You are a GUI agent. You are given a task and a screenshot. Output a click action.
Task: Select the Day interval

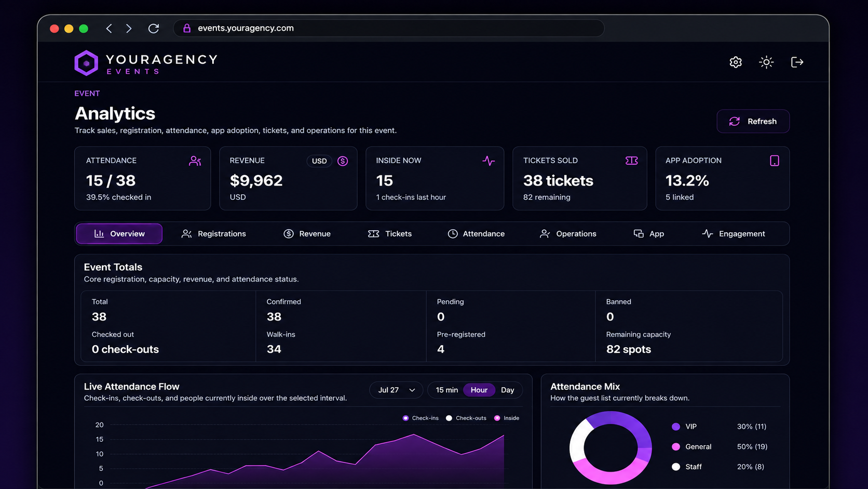tap(508, 390)
